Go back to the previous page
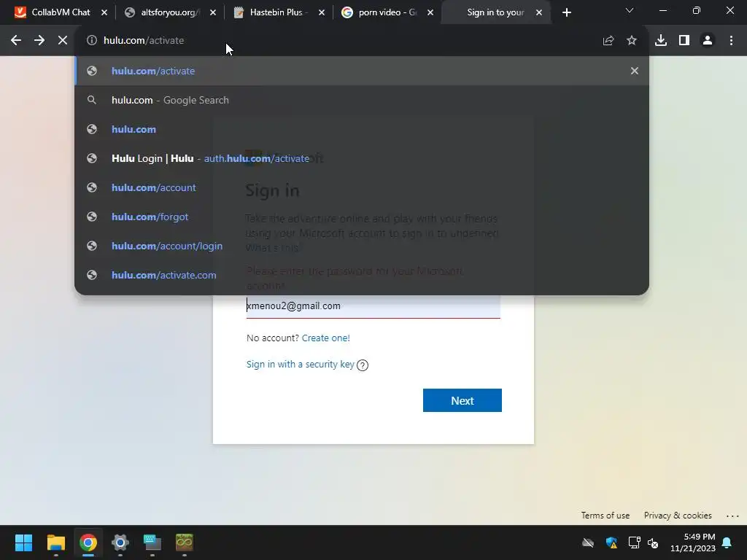The width and height of the screenshot is (747, 560). 16,41
